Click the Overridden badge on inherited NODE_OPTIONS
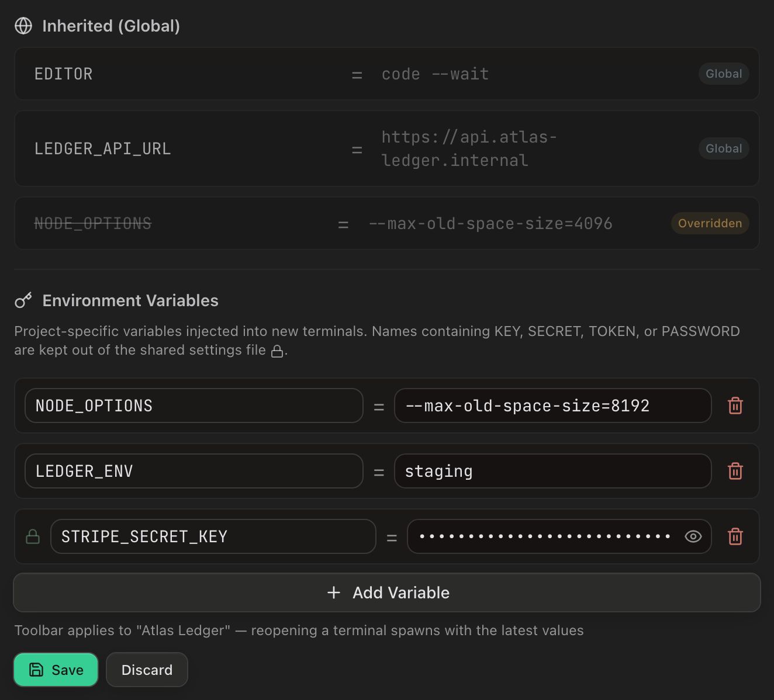 710,223
